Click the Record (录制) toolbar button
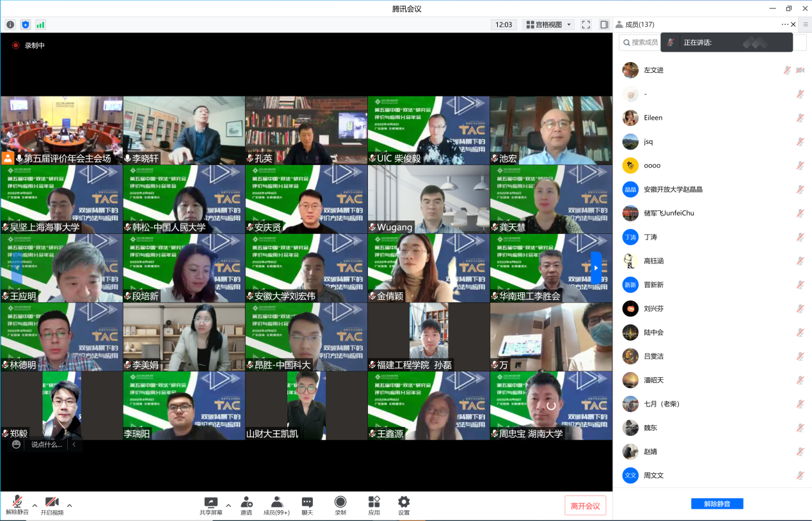The image size is (812, 521). click(340, 506)
